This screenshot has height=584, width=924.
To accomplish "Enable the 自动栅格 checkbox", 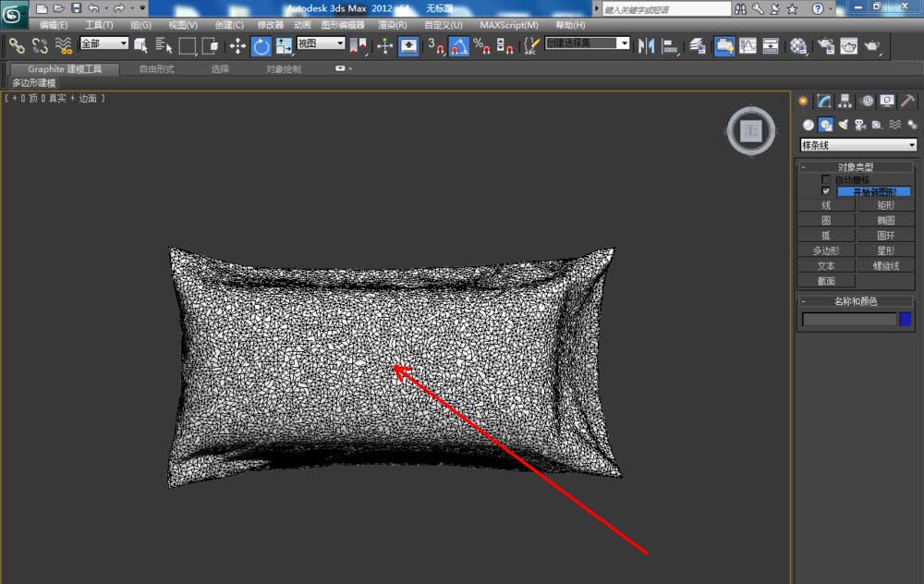I will pos(825,179).
